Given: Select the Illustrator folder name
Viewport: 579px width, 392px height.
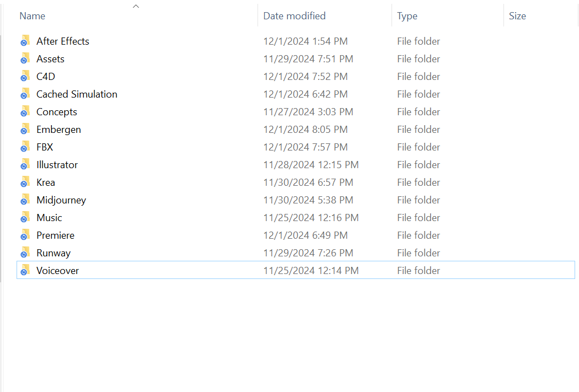Looking at the screenshot, I should click(x=57, y=165).
